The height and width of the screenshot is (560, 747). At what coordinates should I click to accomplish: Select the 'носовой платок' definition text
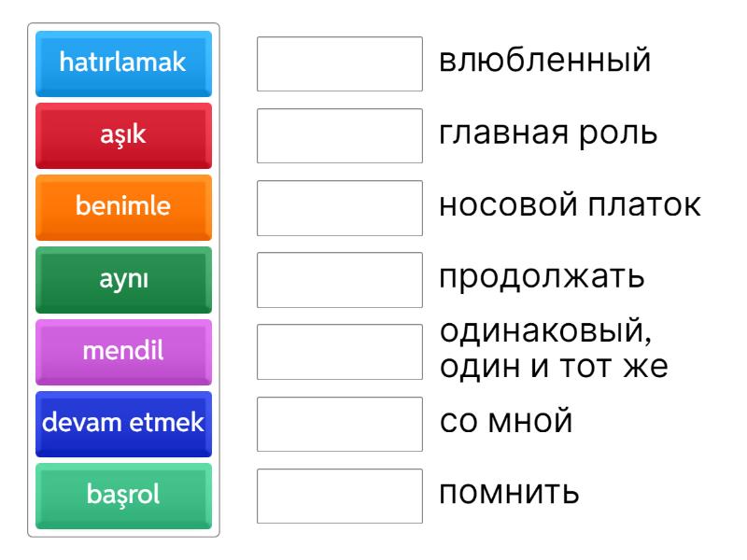570,205
